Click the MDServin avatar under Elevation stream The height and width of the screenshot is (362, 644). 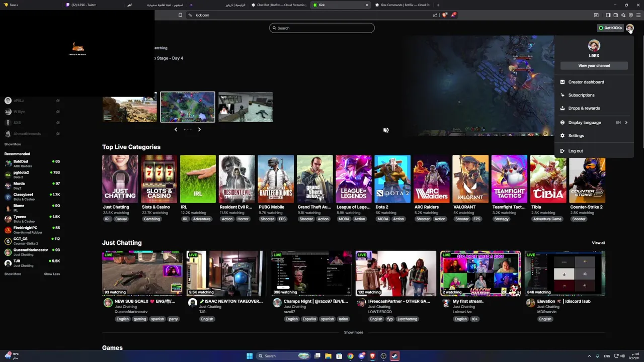pyautogui.click(x=530, y=302)
